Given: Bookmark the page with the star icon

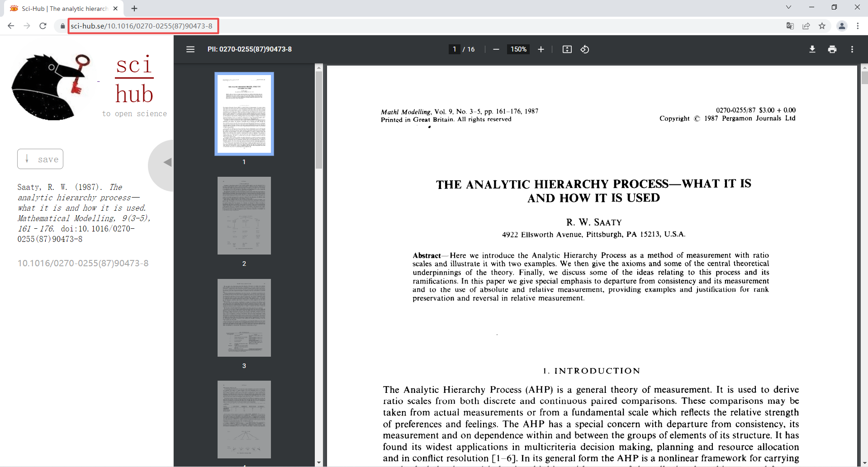Looking at the screenshot, I should [822, 26].
